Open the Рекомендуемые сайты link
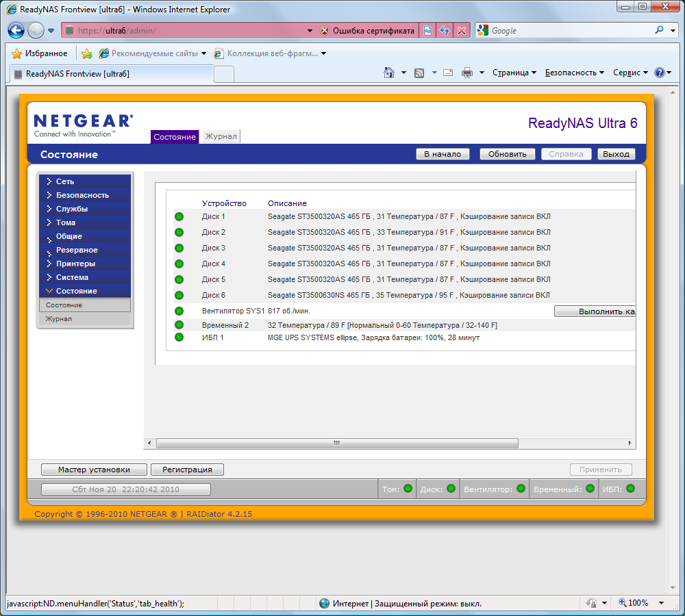 (x=153, y=53)
